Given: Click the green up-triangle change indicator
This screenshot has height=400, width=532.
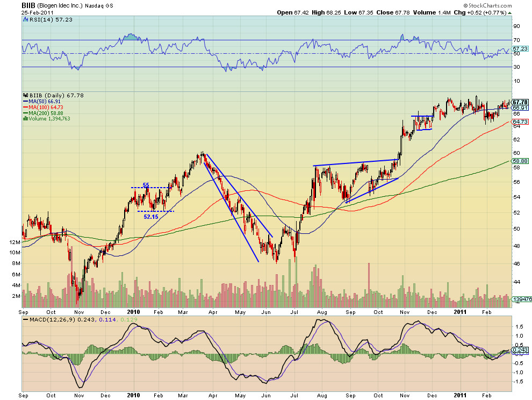Looking at the screenshot, I should coord(509,13).
